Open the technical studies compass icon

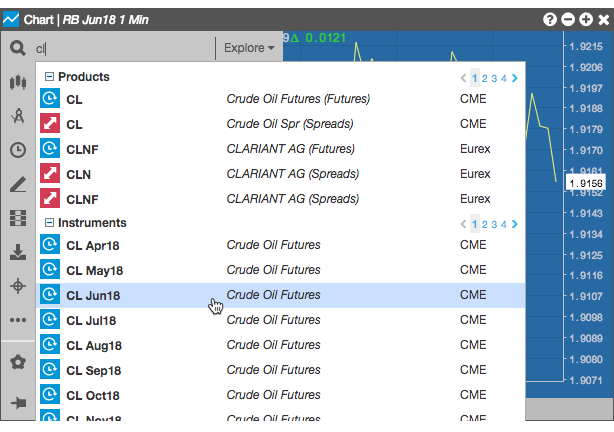[x=18, y=116]
